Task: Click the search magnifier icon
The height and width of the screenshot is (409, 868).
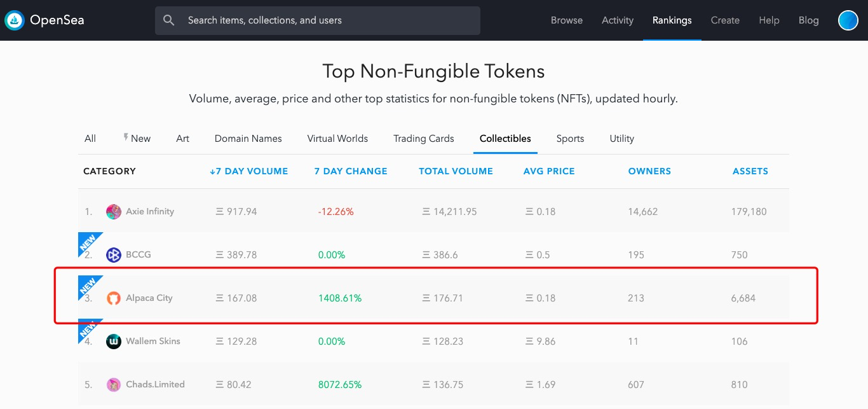Action: [x=169, y=20]
